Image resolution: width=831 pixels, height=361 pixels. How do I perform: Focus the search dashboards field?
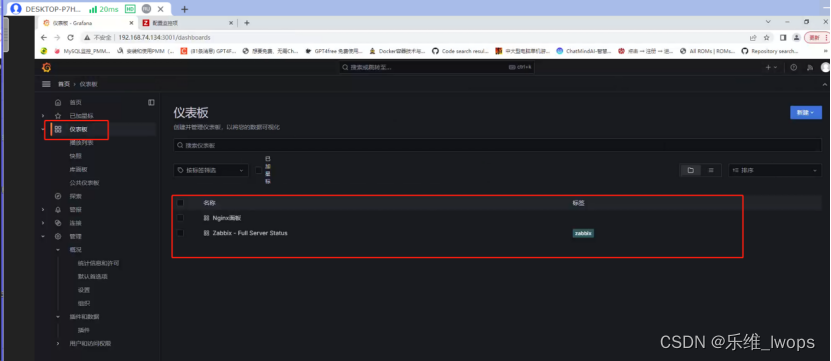(498, 145)
